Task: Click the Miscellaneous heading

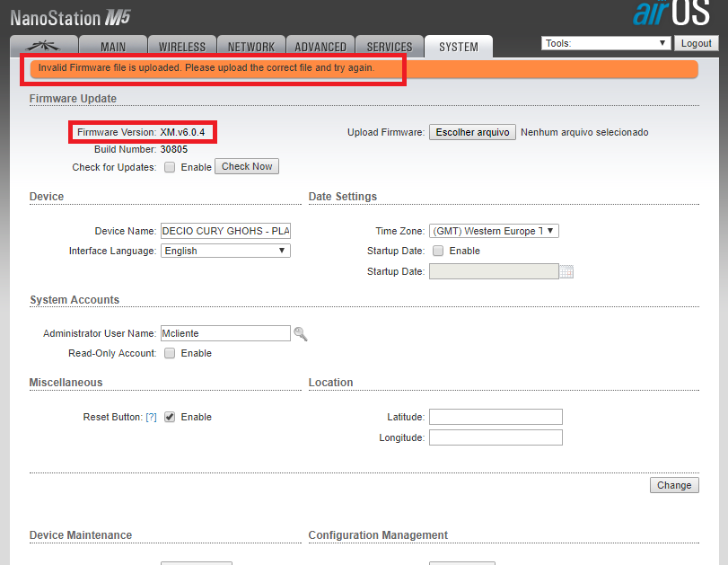Action: (x=66, y=383)
